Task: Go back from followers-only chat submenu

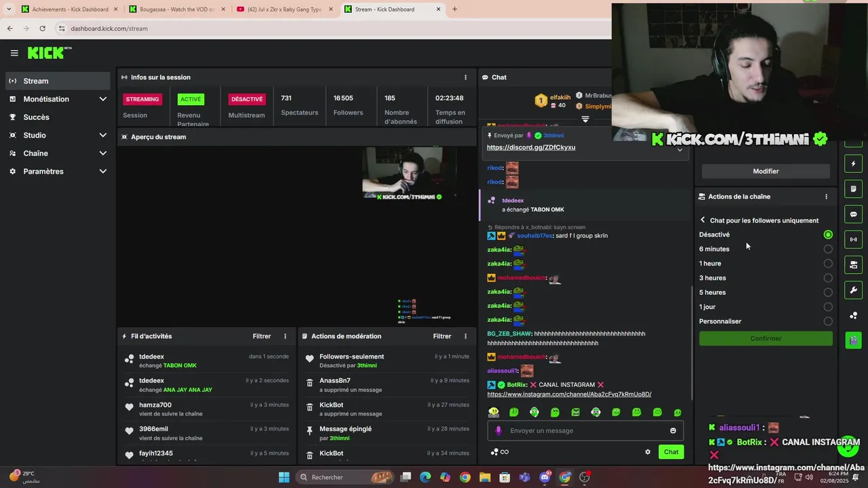Action: click(703, 220)
